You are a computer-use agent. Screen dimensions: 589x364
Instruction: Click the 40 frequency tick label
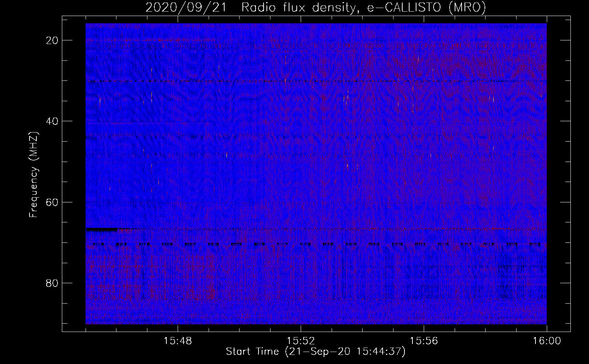(x=52, y=121)
